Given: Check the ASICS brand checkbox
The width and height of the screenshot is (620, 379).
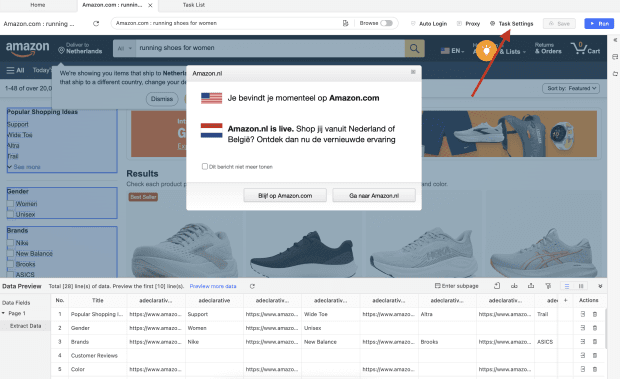Looking at the screenshot, I should 10,275.
